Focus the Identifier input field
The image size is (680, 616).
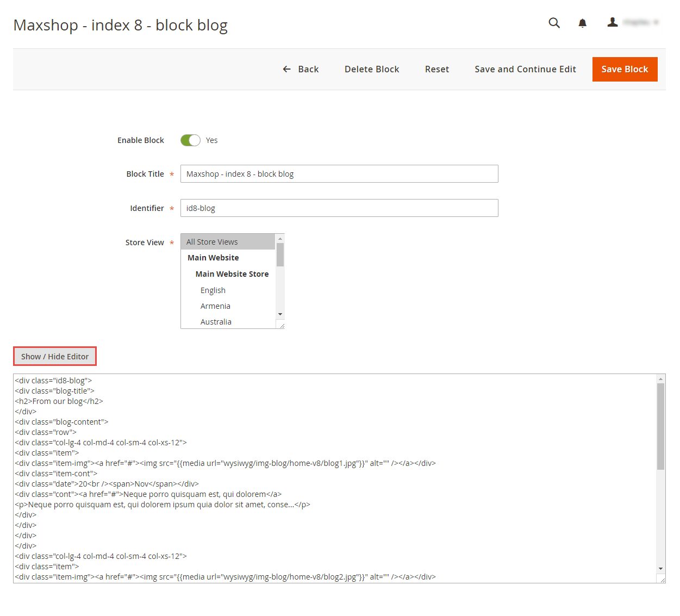click(339, 208)
